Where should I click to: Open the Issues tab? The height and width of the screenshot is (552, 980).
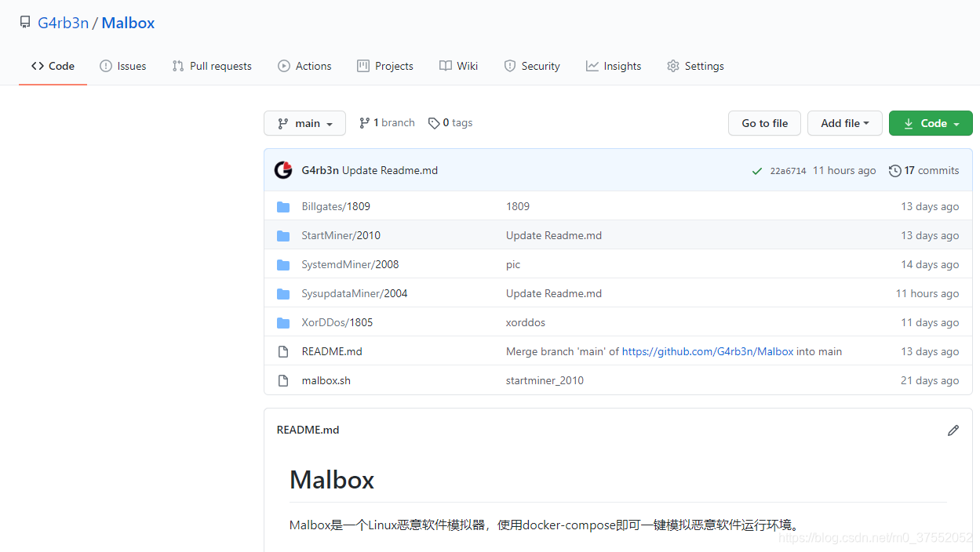click(x=123, y=66)
